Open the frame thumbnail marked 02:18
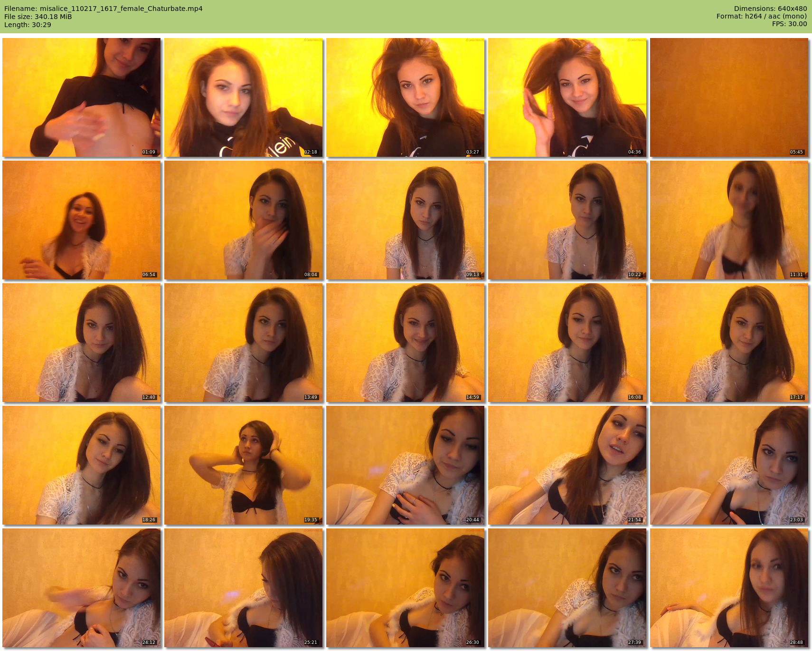 244,97
